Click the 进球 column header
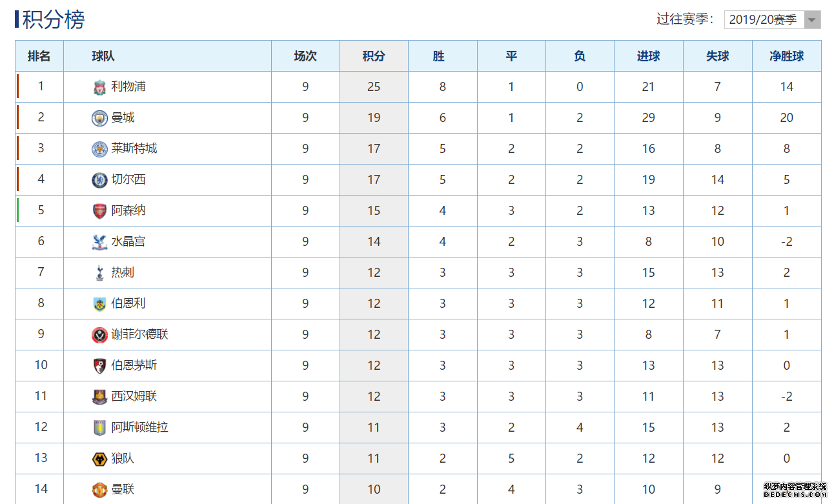This screenshot has width=834, height=504. tap(648, 56)
